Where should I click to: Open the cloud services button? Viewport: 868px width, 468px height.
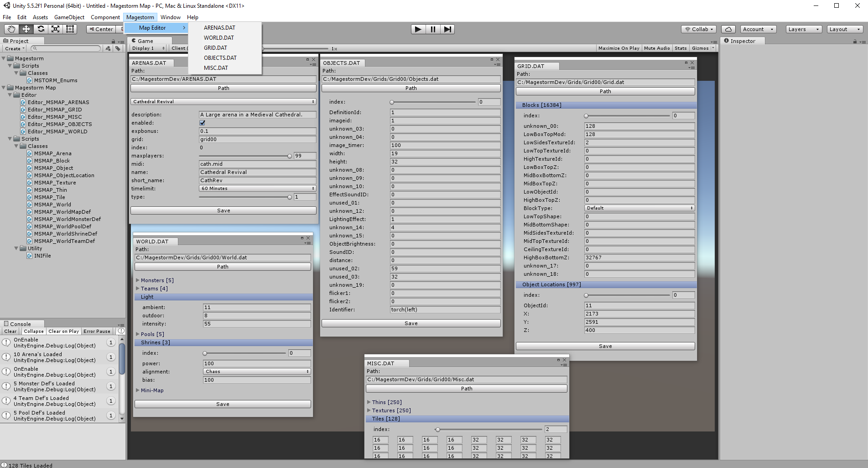coord(728,29)
